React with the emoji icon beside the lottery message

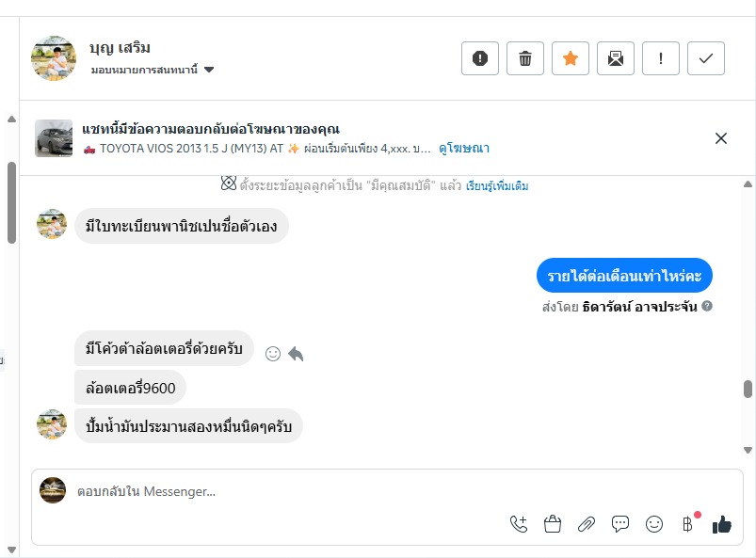(273, 354)
